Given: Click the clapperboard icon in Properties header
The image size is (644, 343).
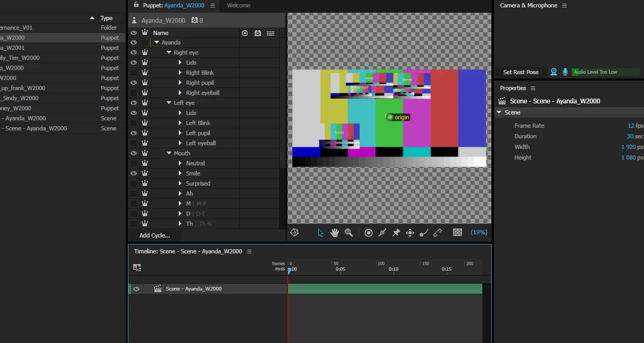Looking at the screenshot, I should tap(502, 101).
